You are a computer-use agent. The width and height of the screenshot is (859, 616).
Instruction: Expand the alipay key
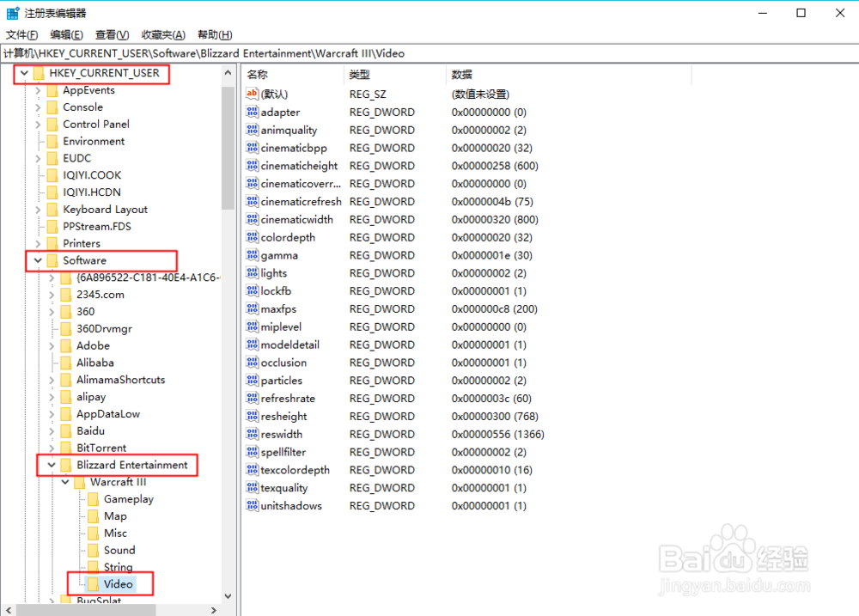52,397
